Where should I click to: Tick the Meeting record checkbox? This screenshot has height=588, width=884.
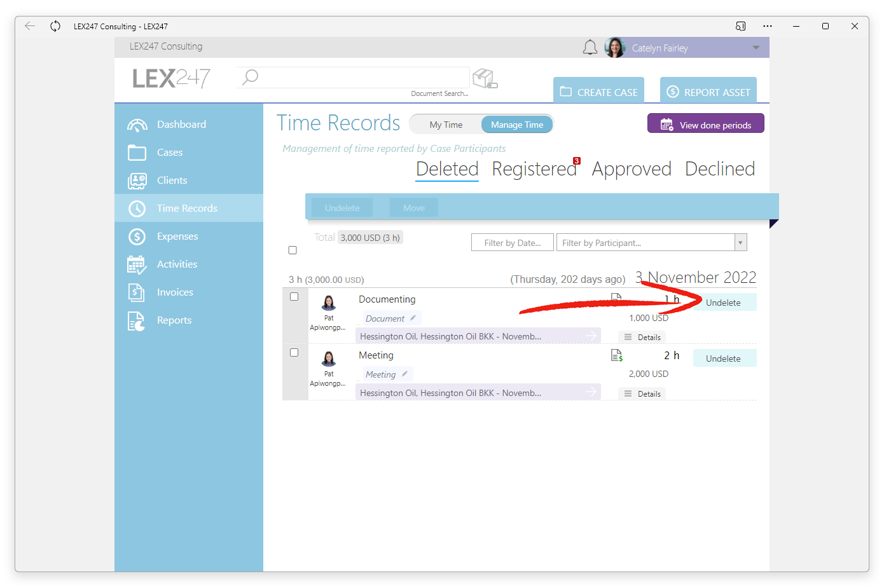294,353
